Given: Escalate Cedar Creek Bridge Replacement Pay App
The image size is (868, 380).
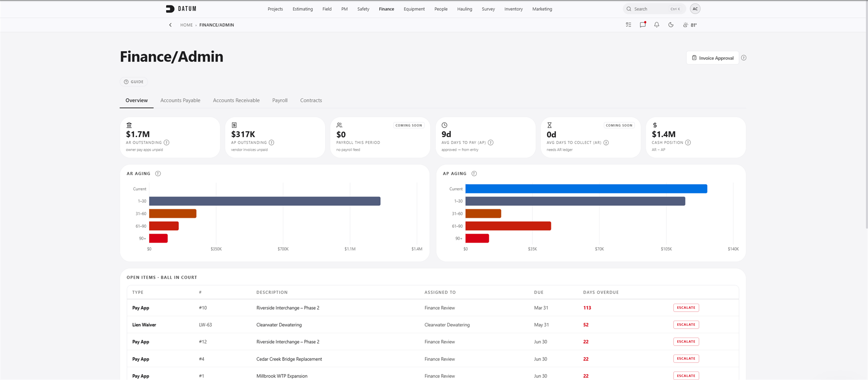Looking at the screenshot, I should point(686,359).
